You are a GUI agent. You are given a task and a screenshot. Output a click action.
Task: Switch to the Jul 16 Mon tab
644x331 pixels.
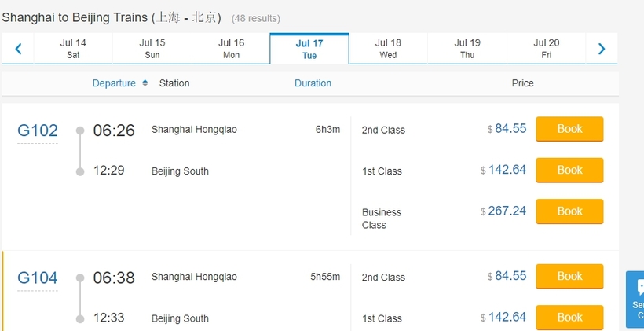[231, 49]
